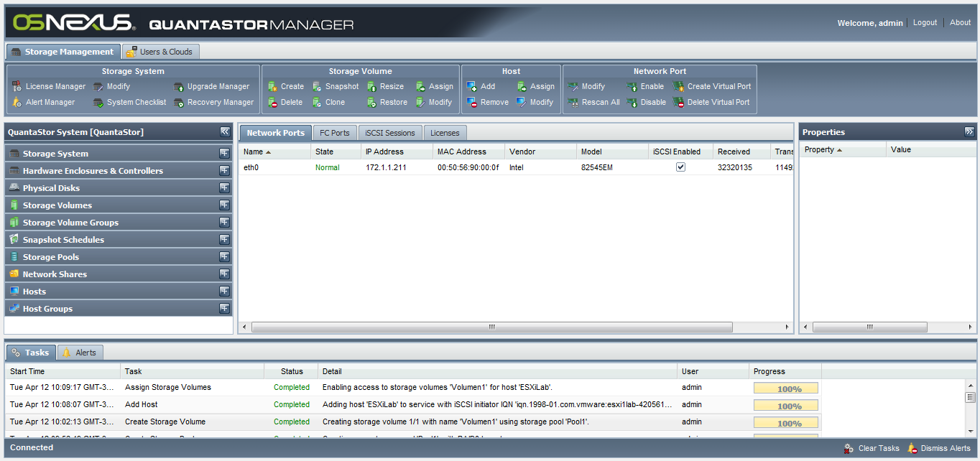980x461 pixels.
Task: Click tasks list scroll down arrow
Action: coord(970,431)
